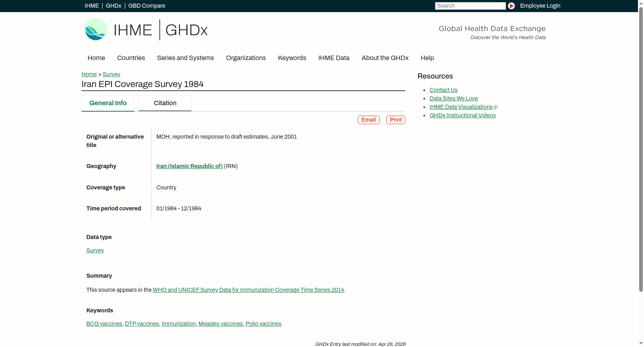Viewport: 644px width, 347px height.
Task: Open the Keywords menu item
Action: click(292, 58)
